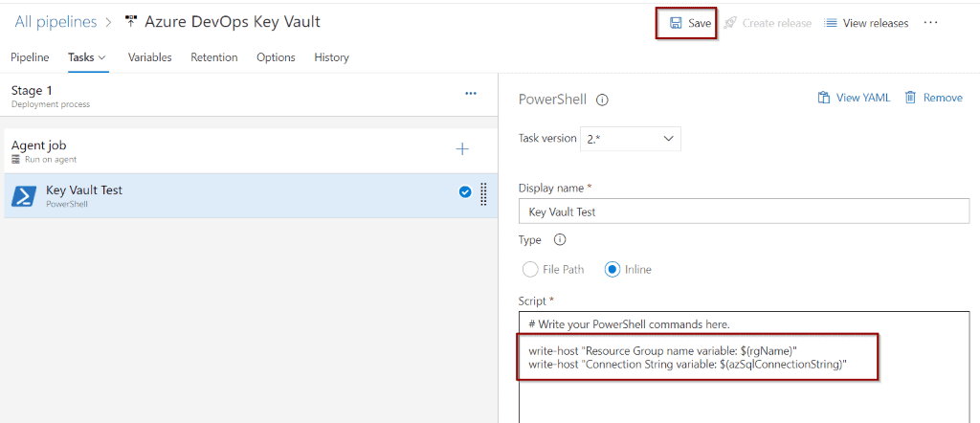Click the Create release button
The height and width of the screenshot is (423, 980).
768,23
